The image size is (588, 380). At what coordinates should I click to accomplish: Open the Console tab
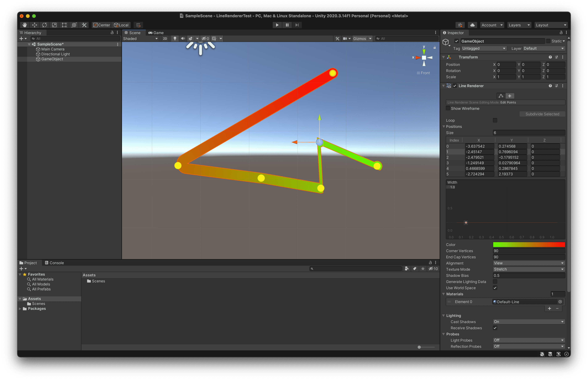click(x=54, y=263)
